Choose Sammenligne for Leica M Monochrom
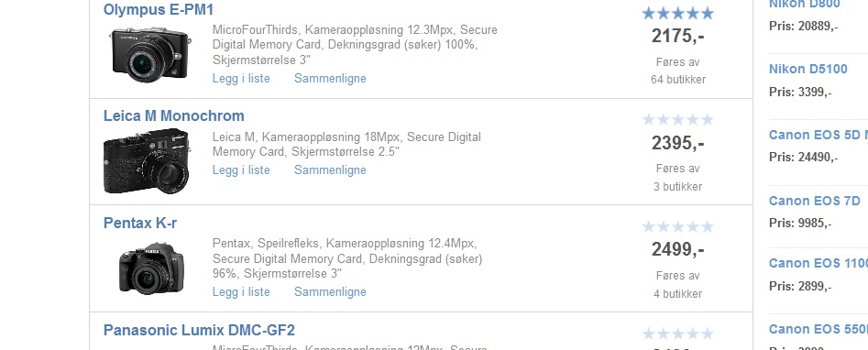This screenshot has height=350, width=868. pyautogui.click(x=330, y=170)
